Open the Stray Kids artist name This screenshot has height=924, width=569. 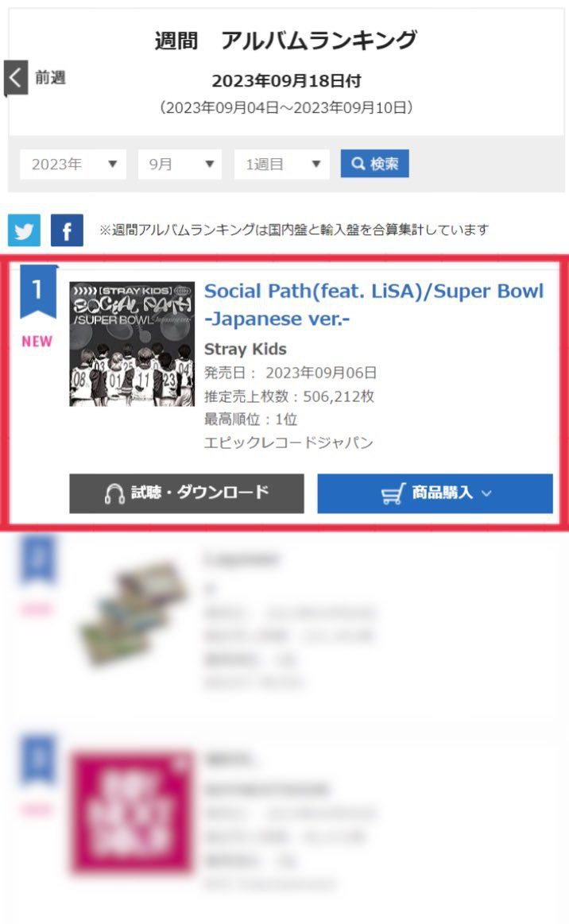pos(246,349)
